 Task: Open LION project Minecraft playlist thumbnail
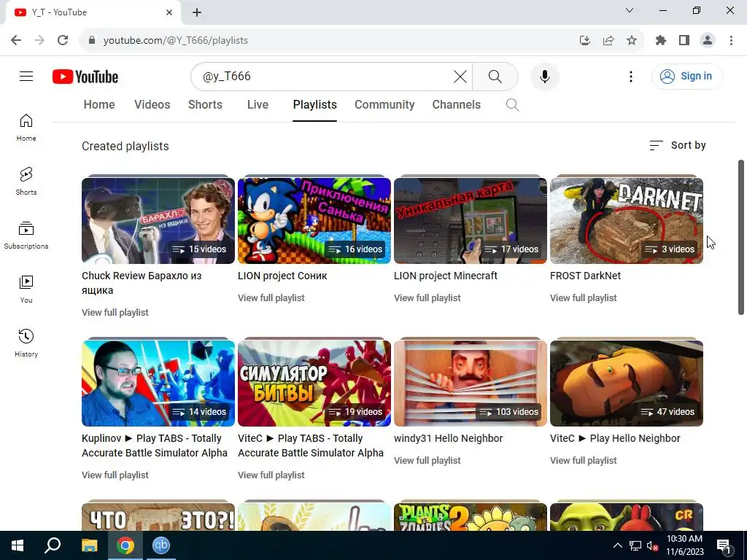click(x=471, y=220)
